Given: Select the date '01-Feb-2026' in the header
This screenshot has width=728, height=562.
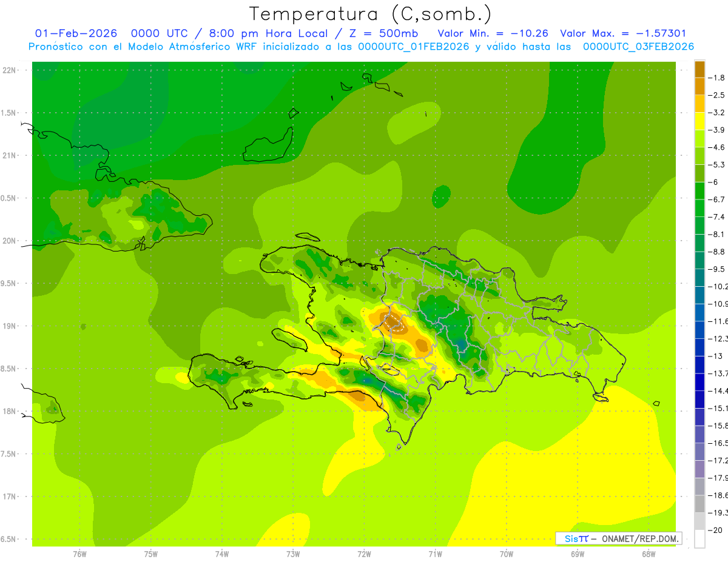Looking at the screenshot, I should pos(76,33).
